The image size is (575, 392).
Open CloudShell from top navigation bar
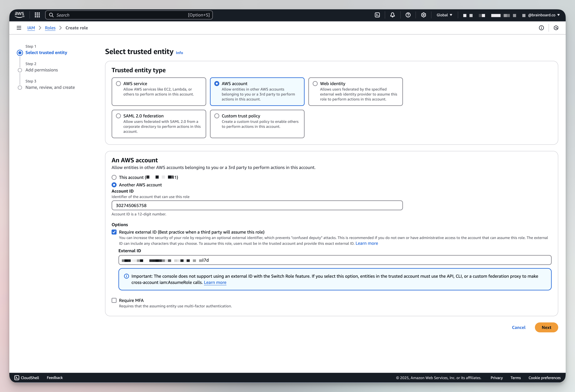[377, 15]
